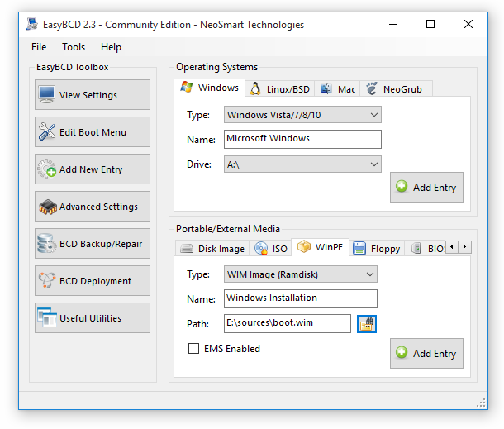Viewport: 504px width, 429px height.
Task: Go to Edit Boot Menu
Action: coord(93,132)
